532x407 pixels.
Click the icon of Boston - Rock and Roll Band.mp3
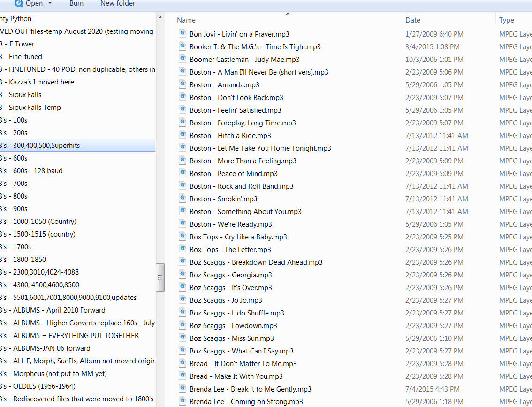pos(182,186)
